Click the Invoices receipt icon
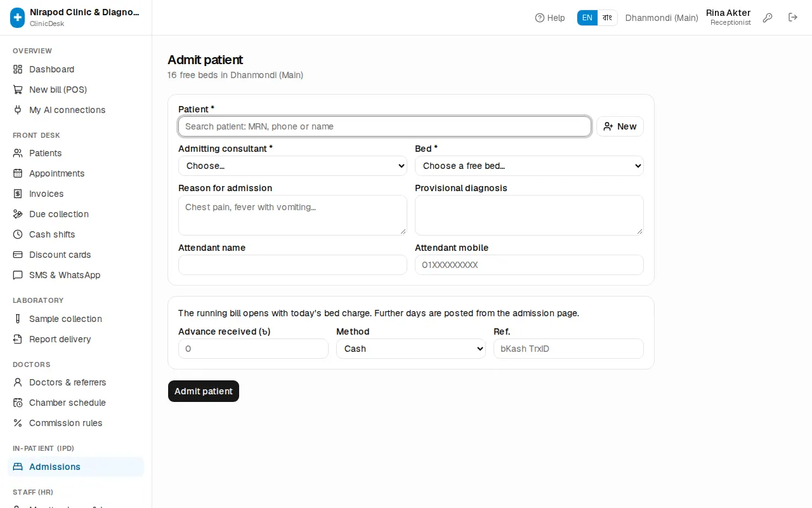This screenshot has width=812, height=508. [x=18, y=194]
